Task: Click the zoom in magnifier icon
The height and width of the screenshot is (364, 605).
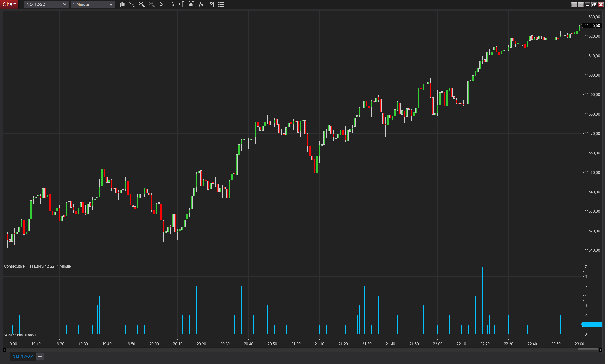Action: click(142, 4)
